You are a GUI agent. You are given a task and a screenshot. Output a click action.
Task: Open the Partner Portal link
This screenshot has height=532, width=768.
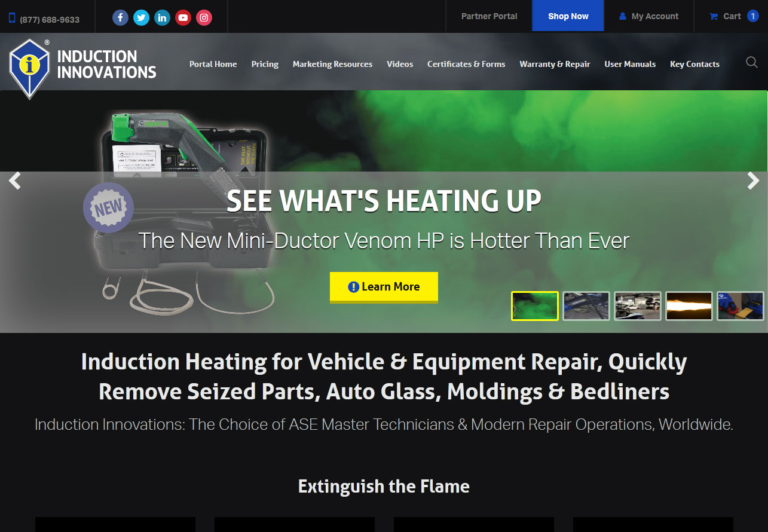point(489,16)
